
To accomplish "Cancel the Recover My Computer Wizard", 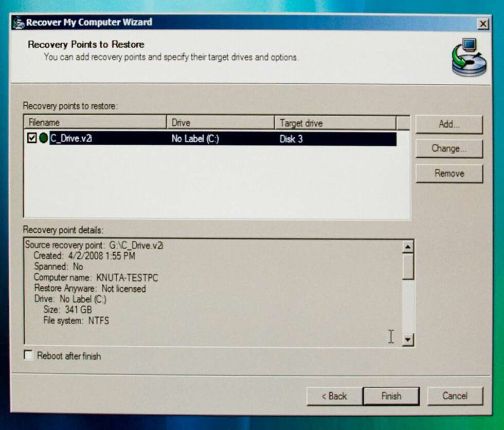I will [455, 396].
